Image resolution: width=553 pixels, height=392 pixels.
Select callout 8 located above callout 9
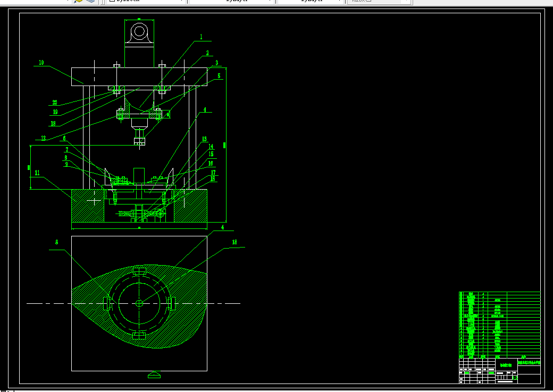point(65,158)
